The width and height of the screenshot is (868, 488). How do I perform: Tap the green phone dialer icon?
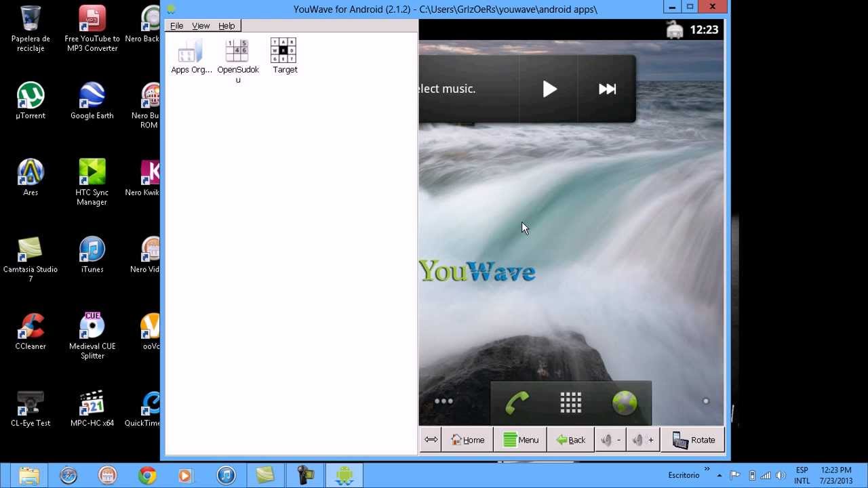[517, 403]
